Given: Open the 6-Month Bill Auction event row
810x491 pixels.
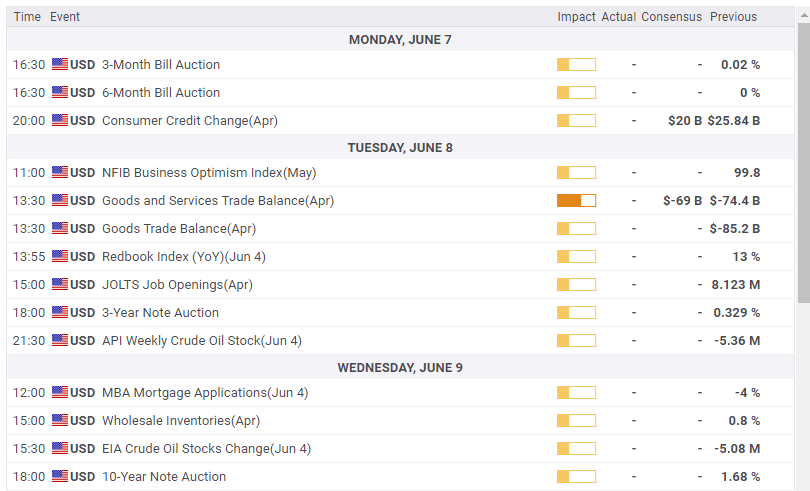Looking at the screenshot, I should pyautogui.click(x=161, y=92).
